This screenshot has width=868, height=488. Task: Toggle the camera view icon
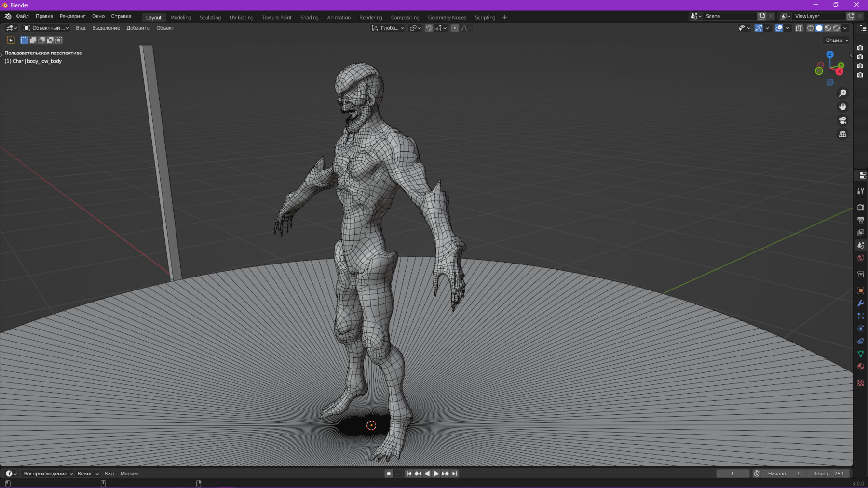pyautogui.click(x=842, y=120)
